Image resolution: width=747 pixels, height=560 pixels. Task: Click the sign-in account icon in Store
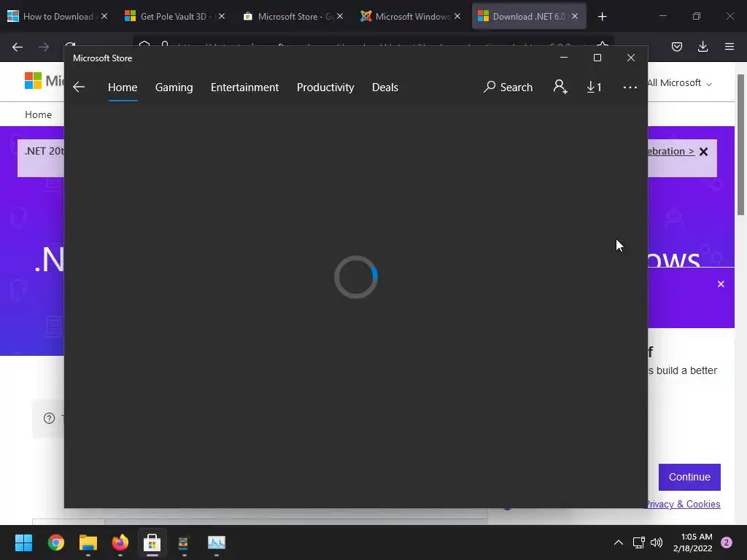point(560,87)
